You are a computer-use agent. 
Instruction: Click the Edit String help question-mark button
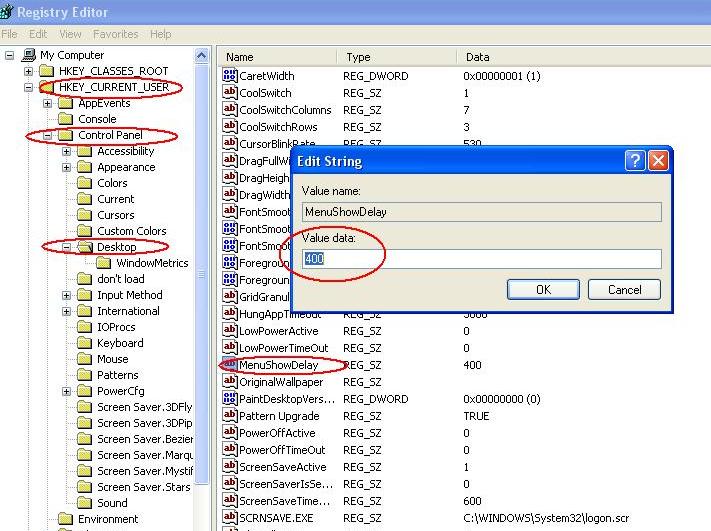pyautogui.click(x=634, y=161)
